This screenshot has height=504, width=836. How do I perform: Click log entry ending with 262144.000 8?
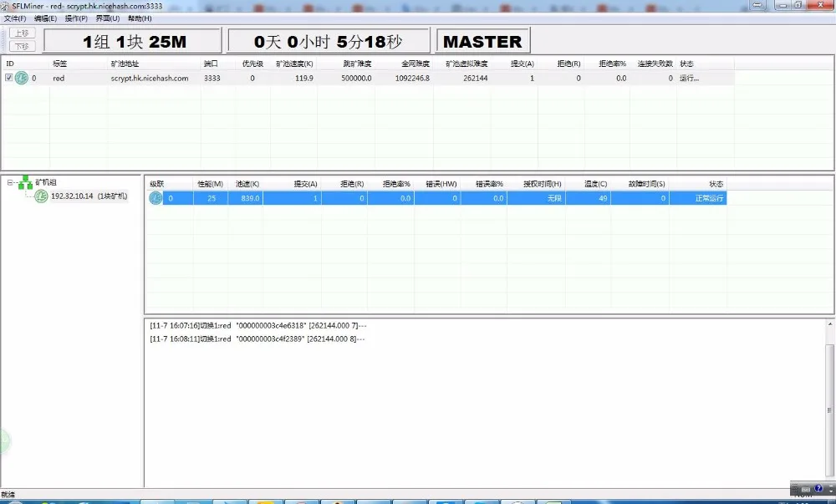(257, 339)
